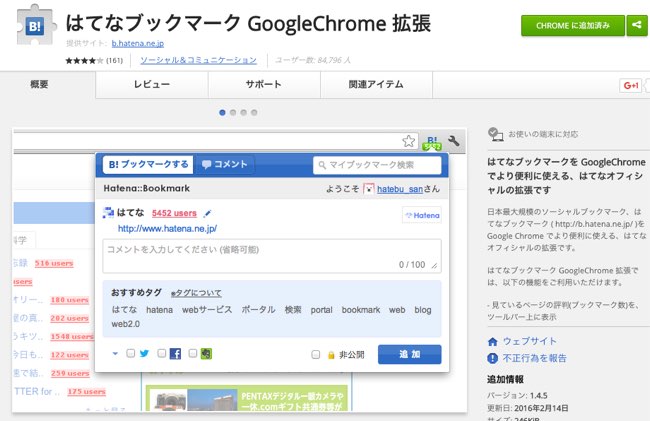
Task: Select the B! ブックマークする tab
Action: coord(148,165)
